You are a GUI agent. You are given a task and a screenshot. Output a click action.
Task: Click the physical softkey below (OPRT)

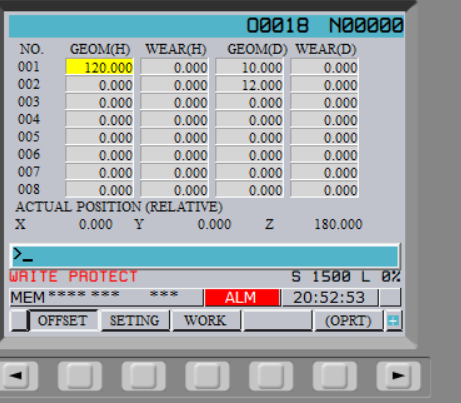click(x=335, y=376)
